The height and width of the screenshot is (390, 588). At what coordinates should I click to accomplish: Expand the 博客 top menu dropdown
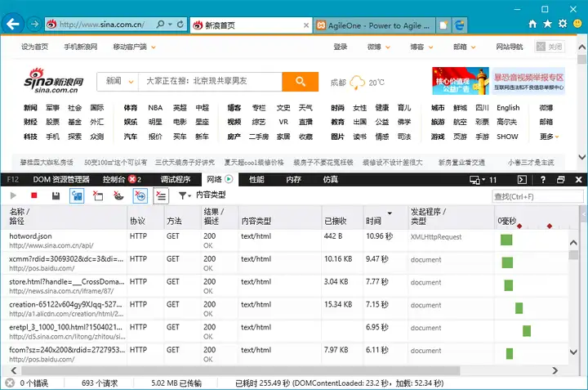(x=431, y=47)
